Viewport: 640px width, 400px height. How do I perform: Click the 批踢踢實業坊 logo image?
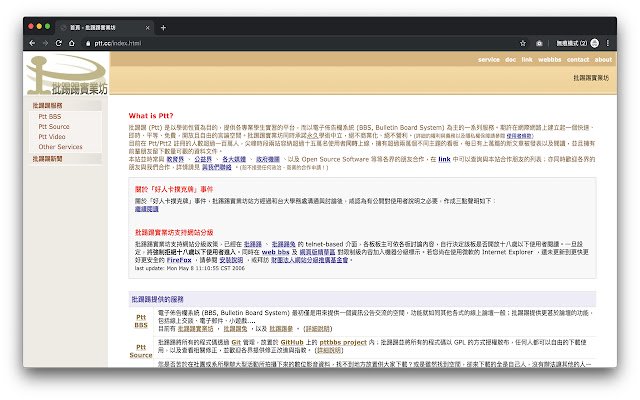pos(67,75)
